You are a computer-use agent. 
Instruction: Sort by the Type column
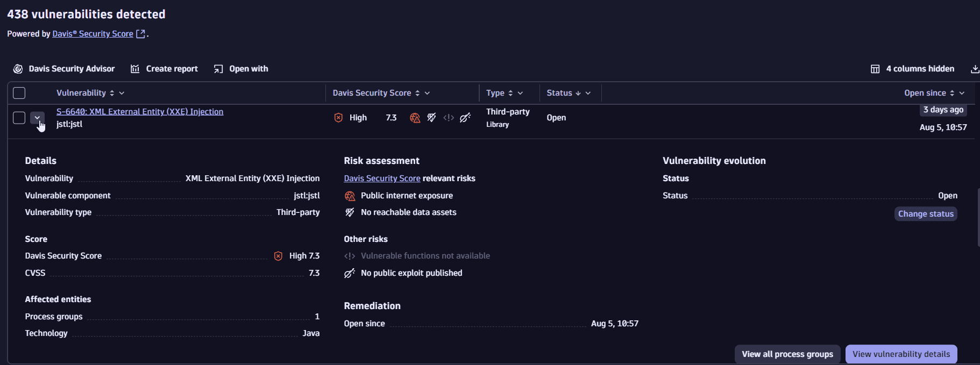pos(510,93)
